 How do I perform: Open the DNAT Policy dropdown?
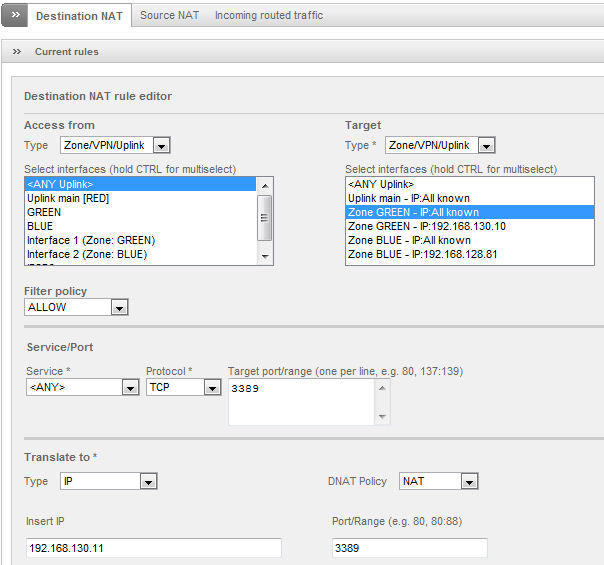click(x=438, y=482)
